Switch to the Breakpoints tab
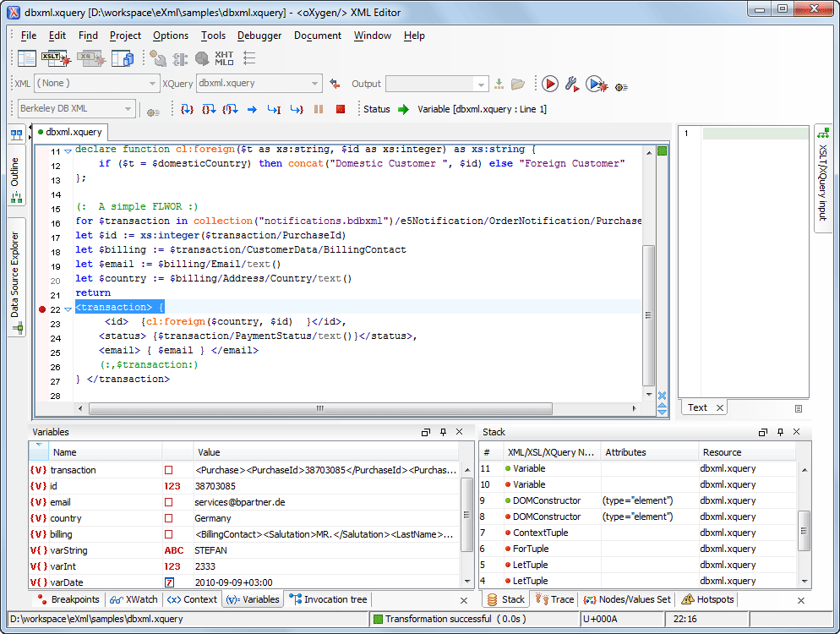This screenshot has height=634, width=840. (x=68, y=599)
